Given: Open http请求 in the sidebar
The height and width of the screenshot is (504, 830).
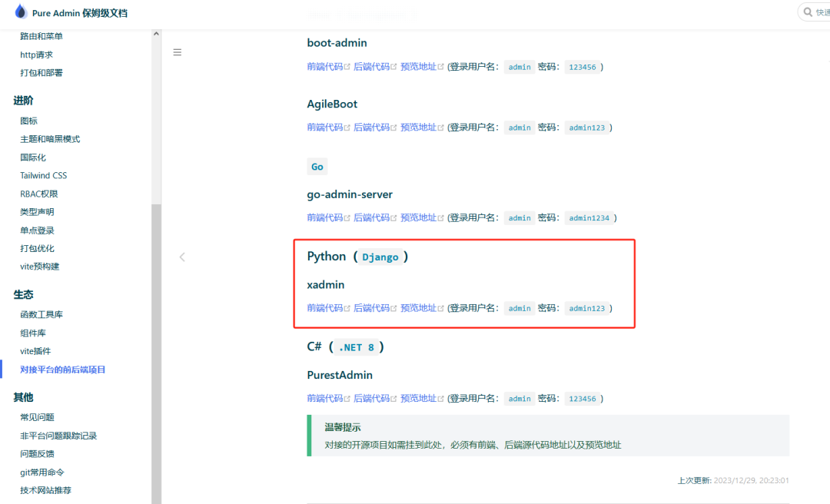Looking at the screenshot, I should click(37, 55).
